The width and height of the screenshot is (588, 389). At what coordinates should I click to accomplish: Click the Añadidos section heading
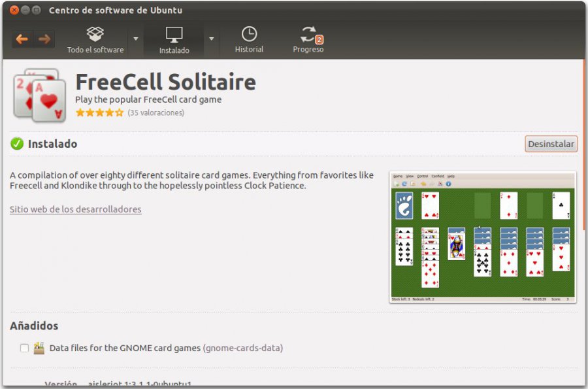tap(34, 326)
